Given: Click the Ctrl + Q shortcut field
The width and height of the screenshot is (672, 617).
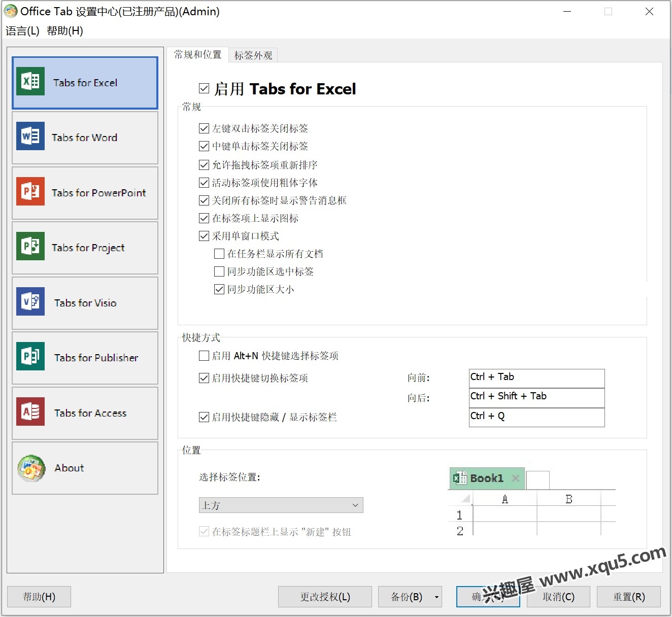Looking at the screenshot, I should [x=537, y=417].
